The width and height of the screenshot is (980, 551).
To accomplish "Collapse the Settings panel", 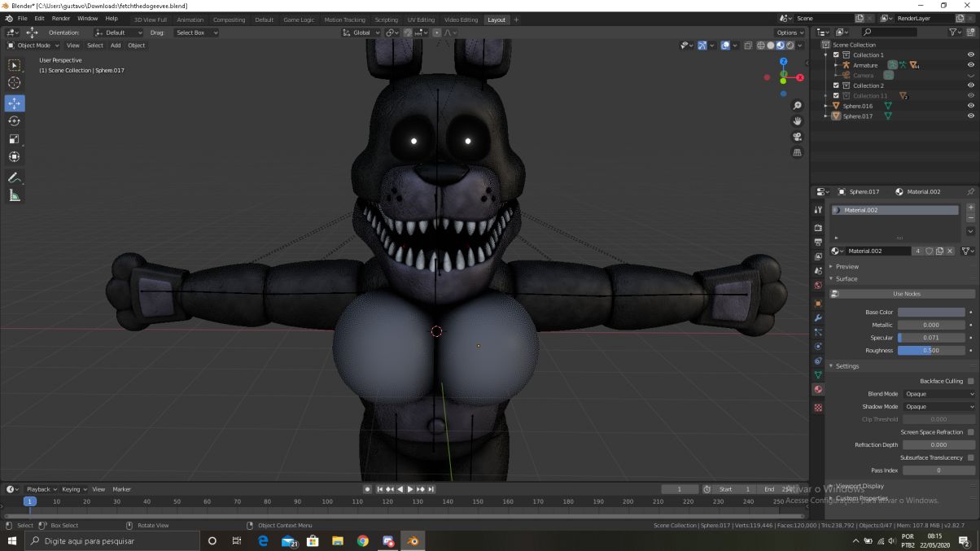I will pos(847,366).
